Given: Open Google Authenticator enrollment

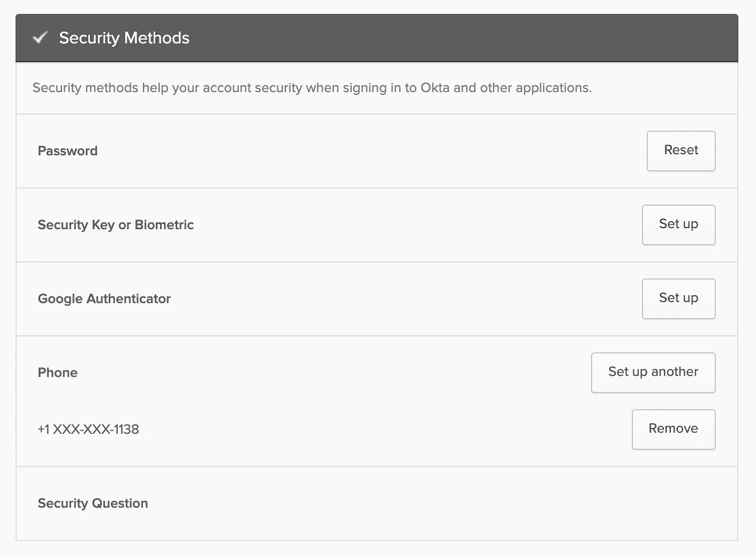Looking at the screenshot, I should click(678, 298).
